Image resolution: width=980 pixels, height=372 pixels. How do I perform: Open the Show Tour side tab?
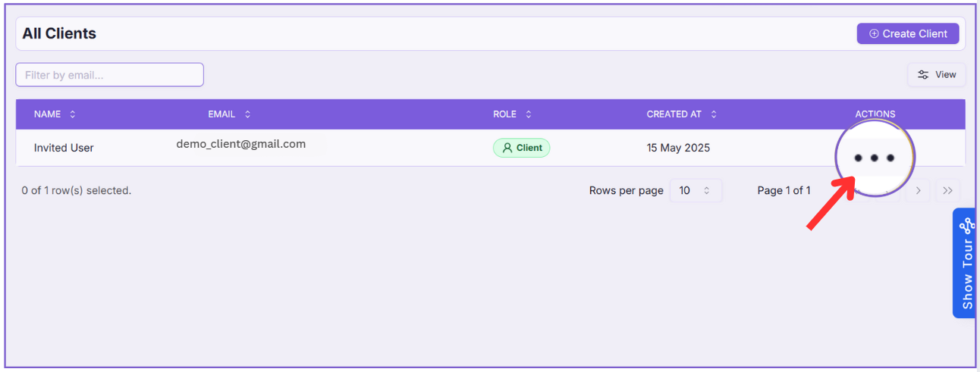(x=966, y=274)
